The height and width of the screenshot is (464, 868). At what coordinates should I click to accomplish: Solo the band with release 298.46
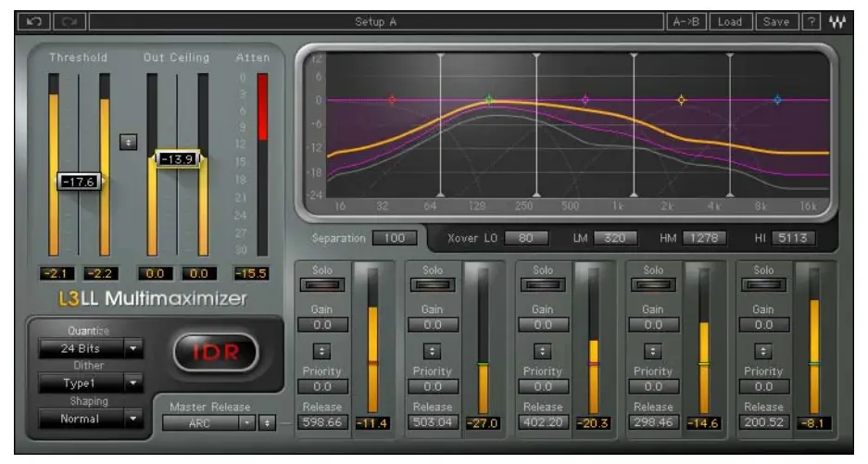[x=653, y=285]
